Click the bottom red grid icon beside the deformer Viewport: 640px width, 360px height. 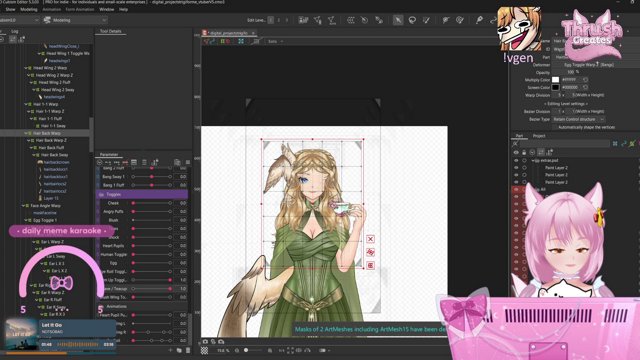[x=370, y=266]
